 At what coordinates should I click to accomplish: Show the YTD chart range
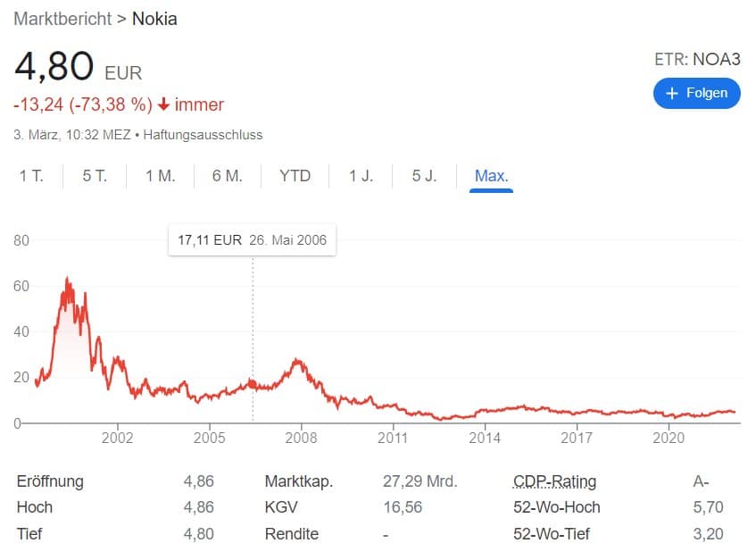[295, 176]
